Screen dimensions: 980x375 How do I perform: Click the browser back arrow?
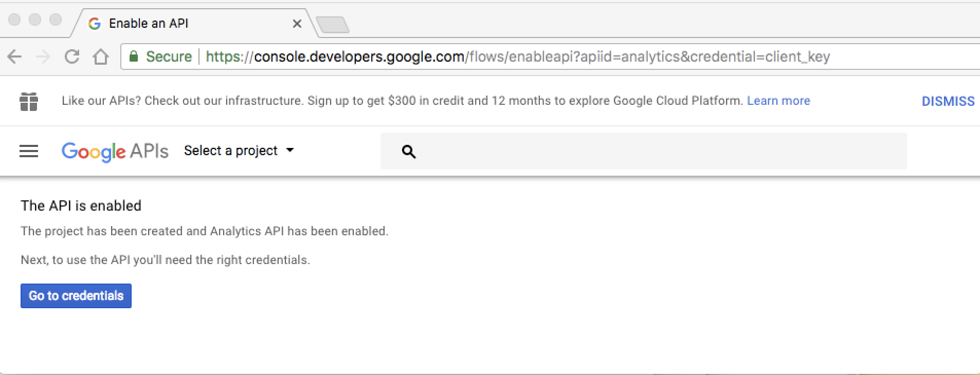(15, 57)
